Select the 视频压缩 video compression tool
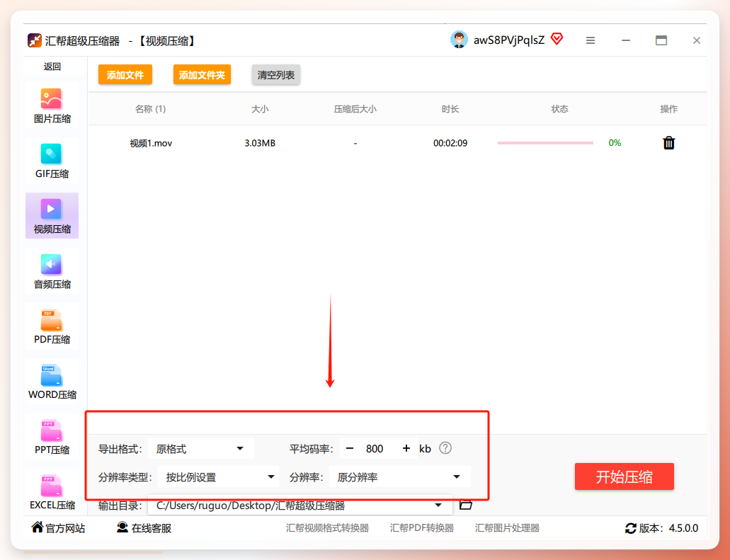This screenshot has height=560, width=730. tap(52, 215)
